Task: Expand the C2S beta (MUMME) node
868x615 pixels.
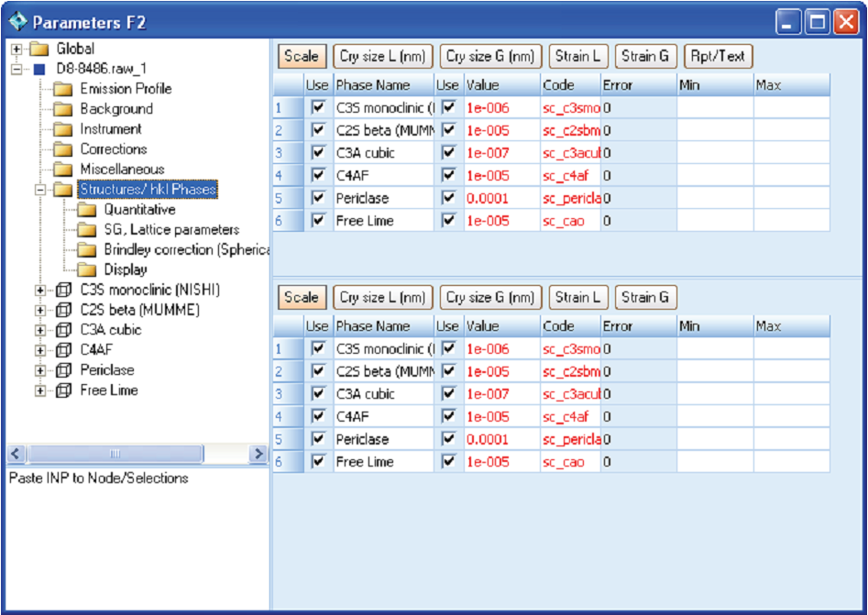Action: point(39,311)
